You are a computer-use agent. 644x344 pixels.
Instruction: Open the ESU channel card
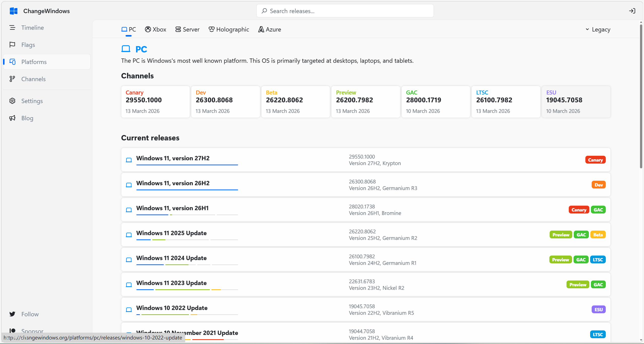[576, 102]
